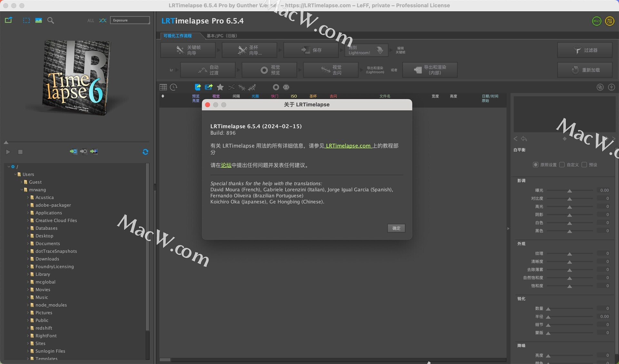619x364 pixels.
Task: Click the 视觉预览 workflow button
Action: pyautogui.click(x=270, y=70)
